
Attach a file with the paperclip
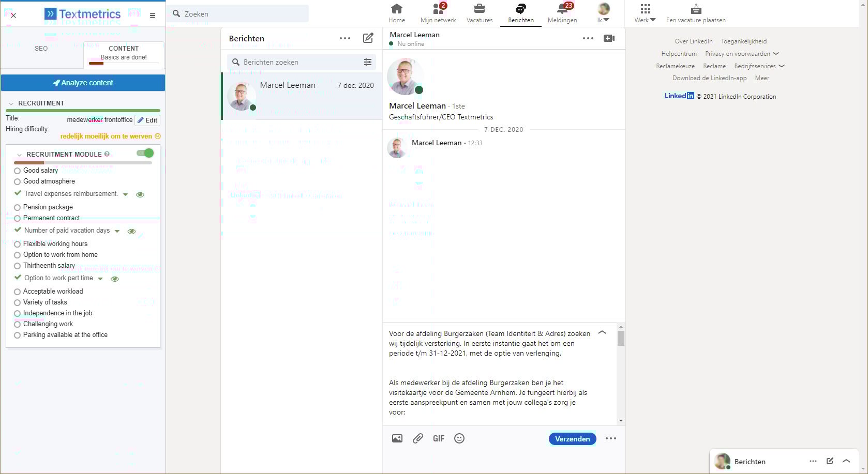point(418,438)
